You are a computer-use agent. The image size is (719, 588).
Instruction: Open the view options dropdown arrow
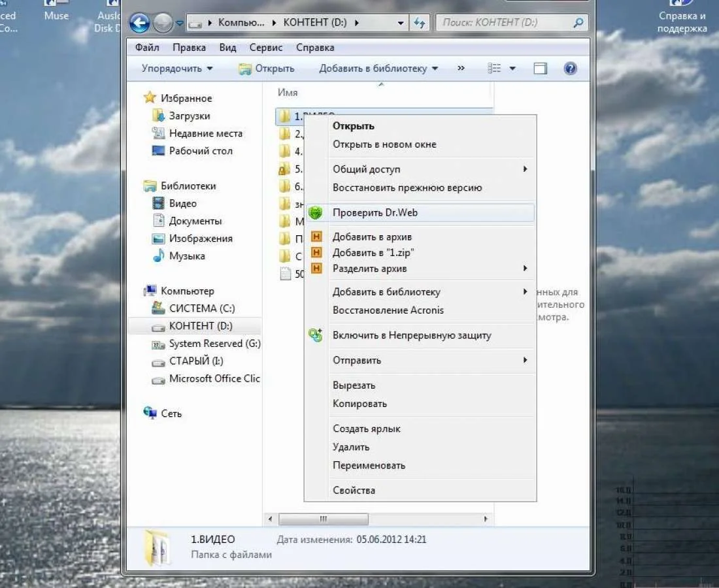click(512, 69)
